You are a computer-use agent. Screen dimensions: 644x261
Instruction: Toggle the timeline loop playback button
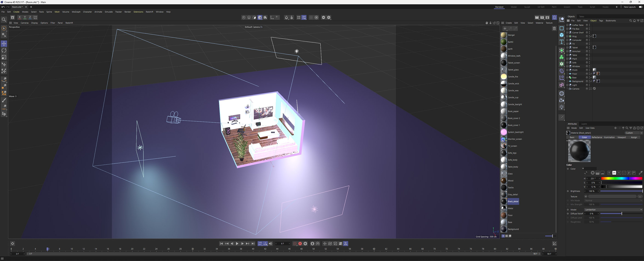pos(260,244)
